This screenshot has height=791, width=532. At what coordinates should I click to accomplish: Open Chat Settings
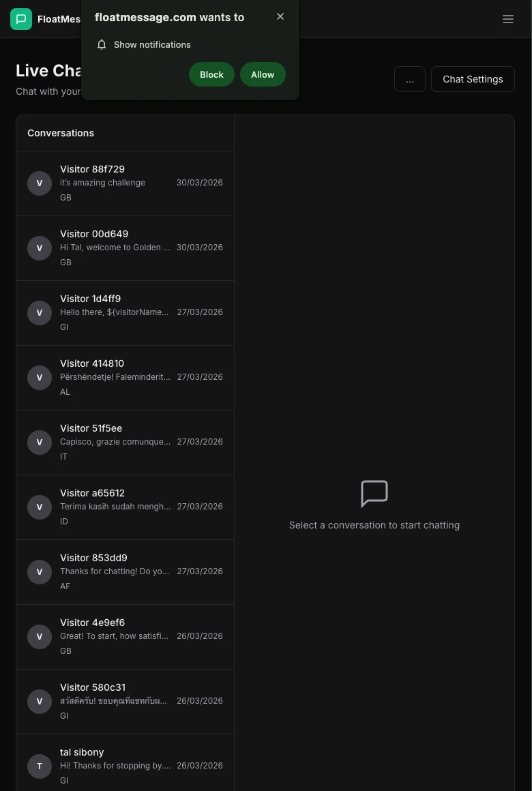pyautogui.click(x=473, y=79)
